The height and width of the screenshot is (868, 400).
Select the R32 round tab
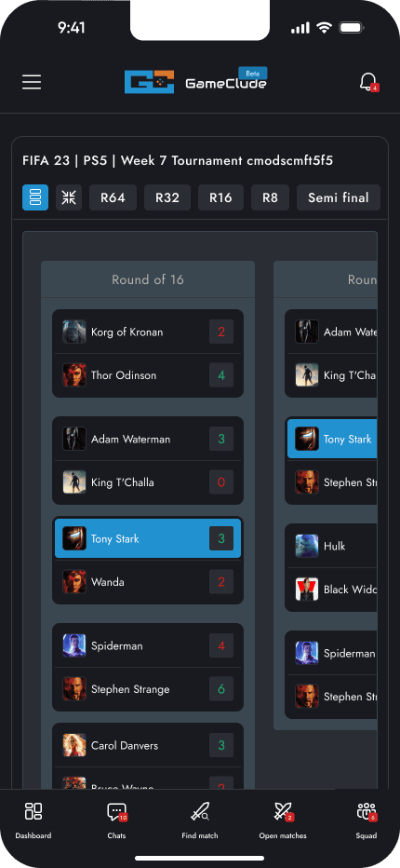point(167,197)
